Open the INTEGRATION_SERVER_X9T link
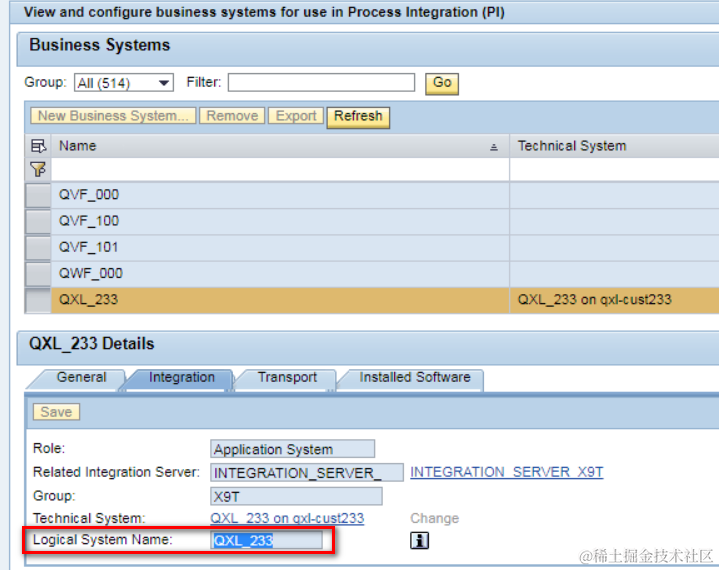The height and width of the screenshot is (570, 719). tap(507, 472)
